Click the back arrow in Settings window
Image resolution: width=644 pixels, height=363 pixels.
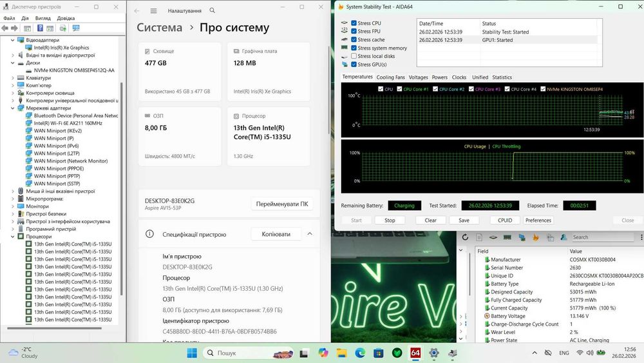tap(137, 11)
